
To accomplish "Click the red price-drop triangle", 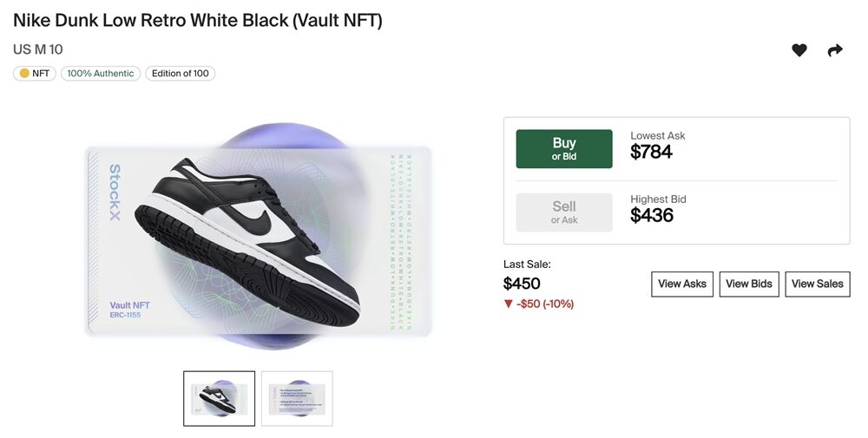I will [509, 304].
